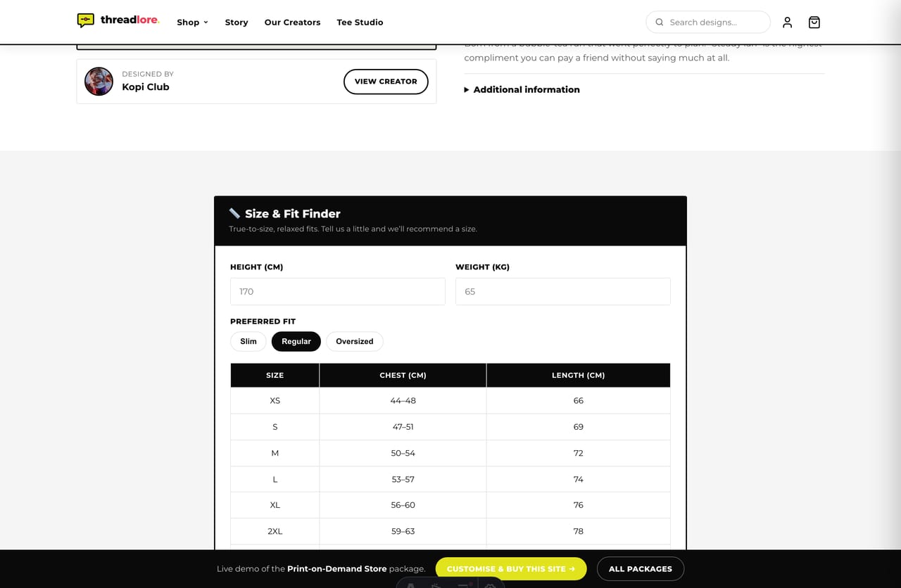
Task: Click the length value 76
Action: [579, 505]
